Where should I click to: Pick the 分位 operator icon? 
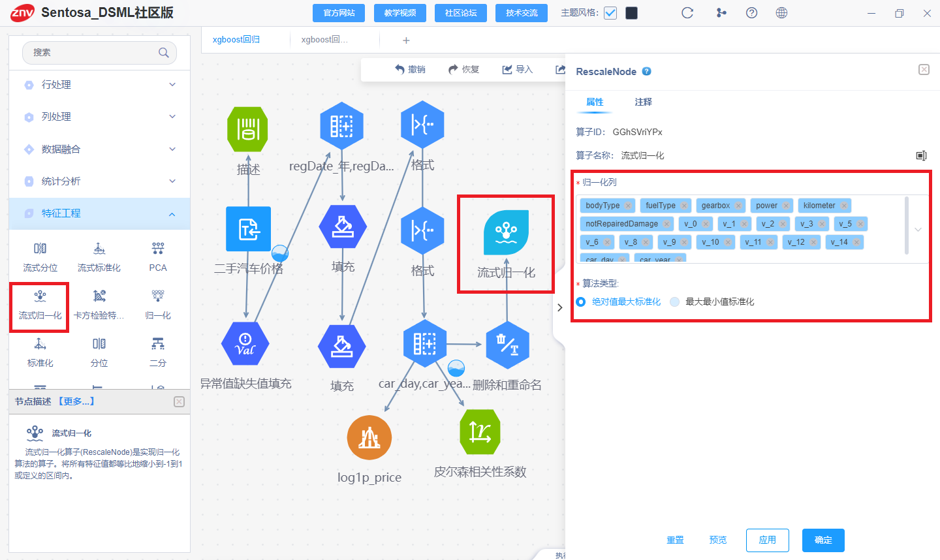[99, 344]
